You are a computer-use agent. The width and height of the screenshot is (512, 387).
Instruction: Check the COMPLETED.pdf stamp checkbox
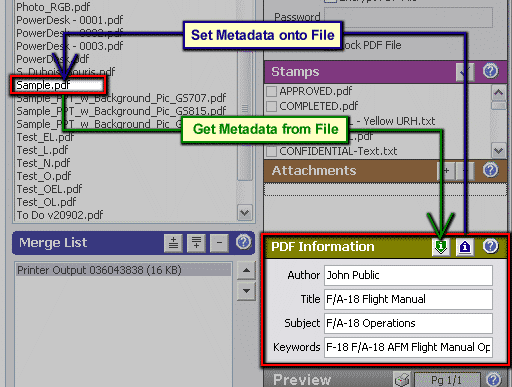coord(271,106)
